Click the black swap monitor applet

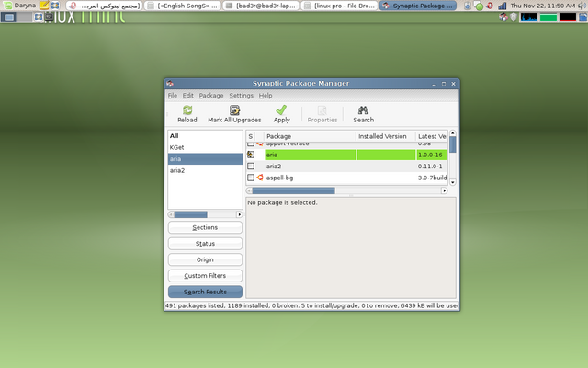point(568,17)
